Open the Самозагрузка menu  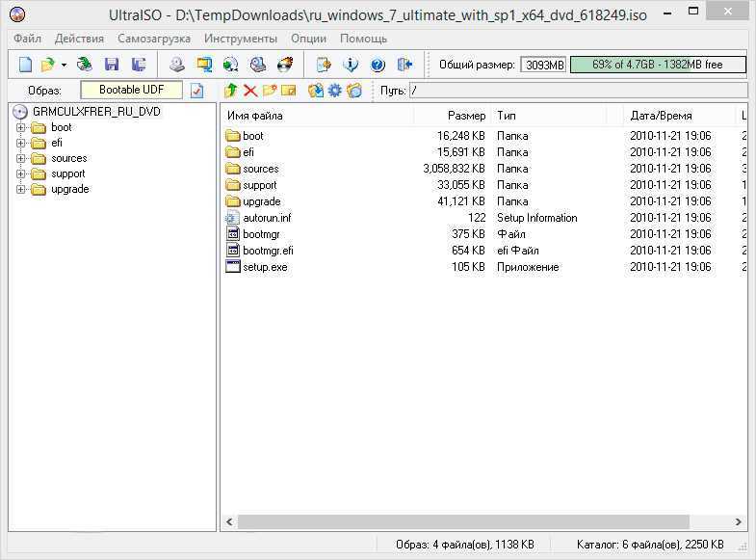click(x=154, y=39)
